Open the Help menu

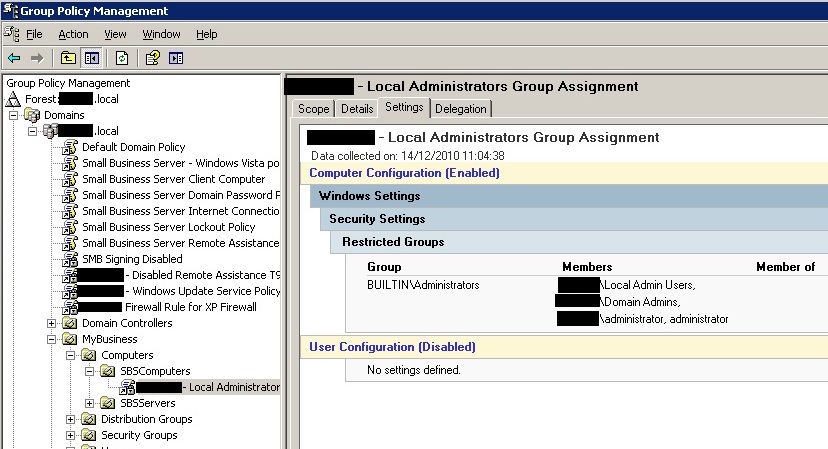(x=206, y=34)
